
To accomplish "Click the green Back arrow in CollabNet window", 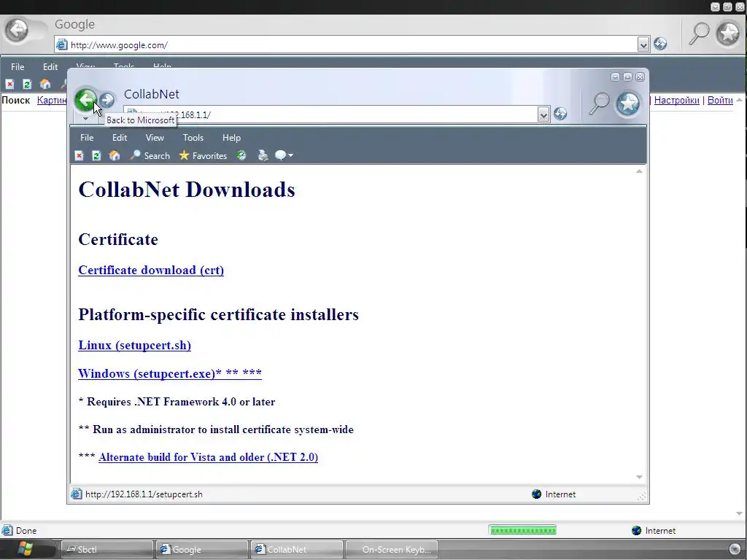I will (86, 100).
